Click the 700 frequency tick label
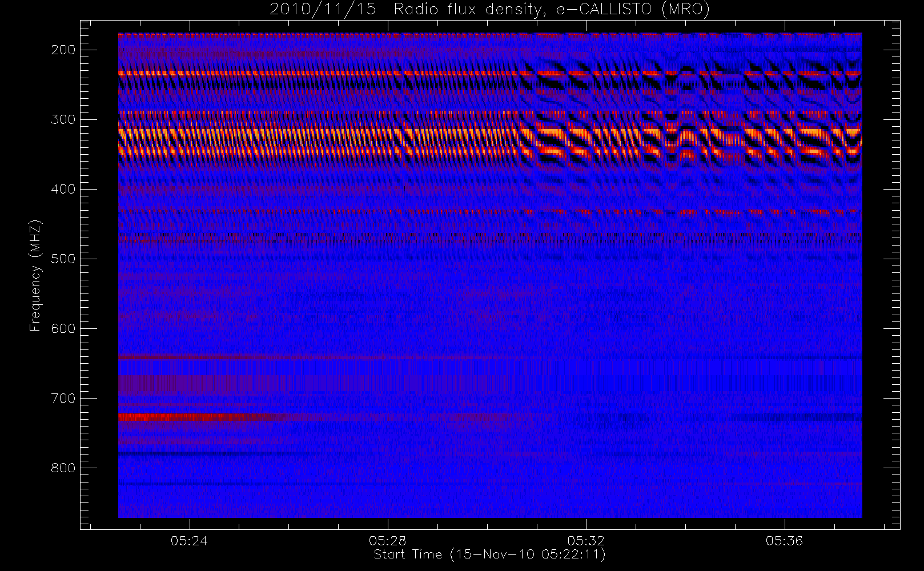The height and width of the screenshot is (571, 924). tap(63, 398)
